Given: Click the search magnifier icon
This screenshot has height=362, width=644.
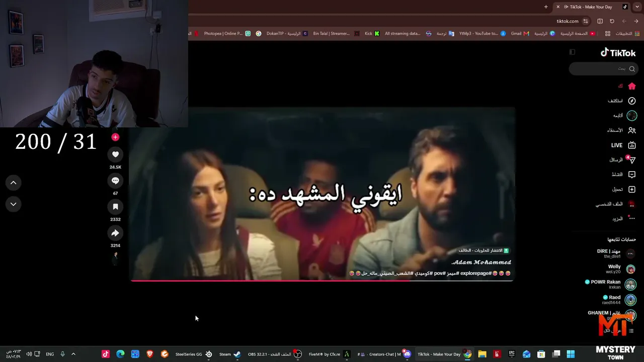Looking at the screenshot, I should coord(632,69).
